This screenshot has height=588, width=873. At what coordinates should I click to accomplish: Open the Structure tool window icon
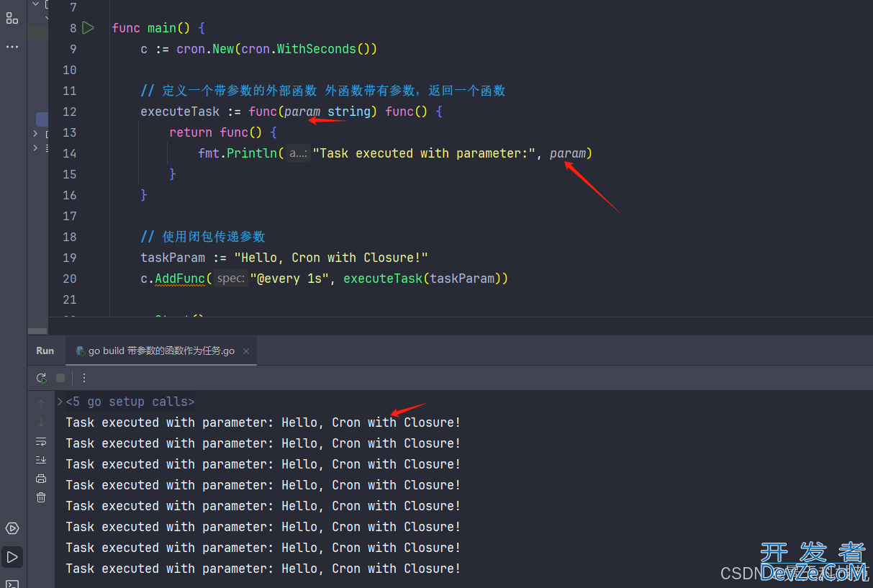pyautogui.click(x=12, y=18)
